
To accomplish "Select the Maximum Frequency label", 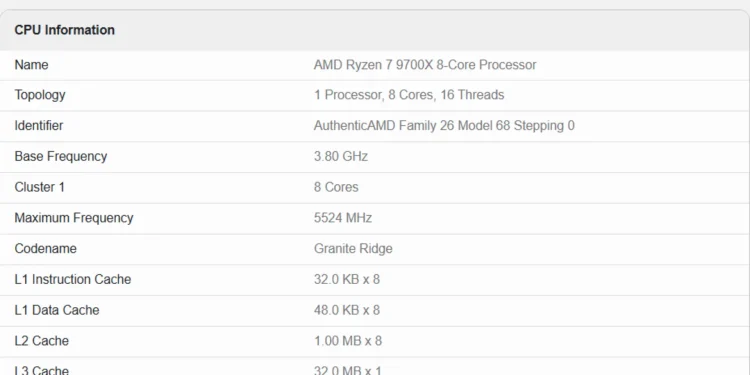I will click(74, 218).
